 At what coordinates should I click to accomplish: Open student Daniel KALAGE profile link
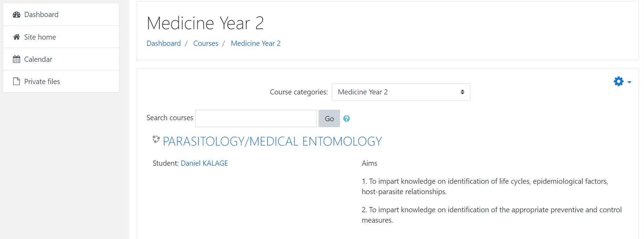tap(204, 163)
